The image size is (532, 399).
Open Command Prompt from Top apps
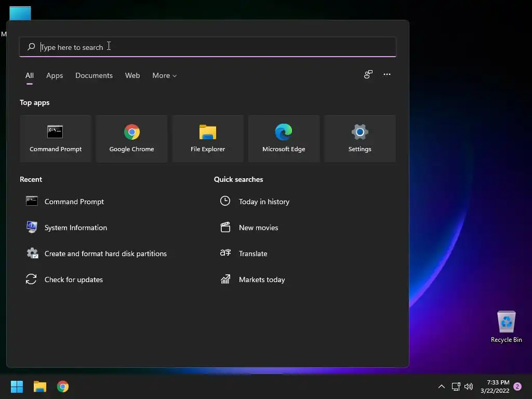coord(56,138)
